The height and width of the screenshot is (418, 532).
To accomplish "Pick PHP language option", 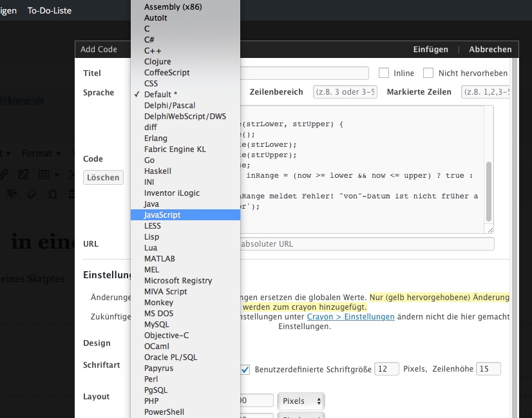I will pos(185,401).
